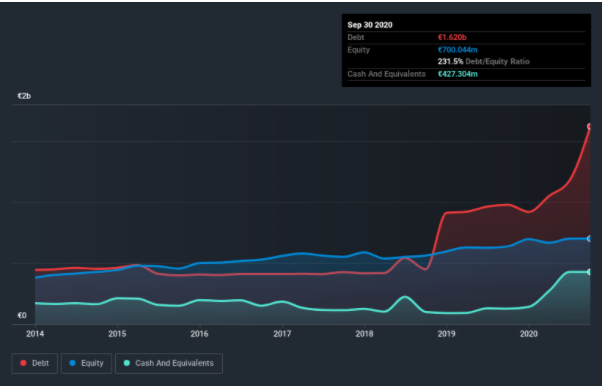Select the 2020 x-axis label
The width and height of the screenshot is (603, 386).
[529, 334]
